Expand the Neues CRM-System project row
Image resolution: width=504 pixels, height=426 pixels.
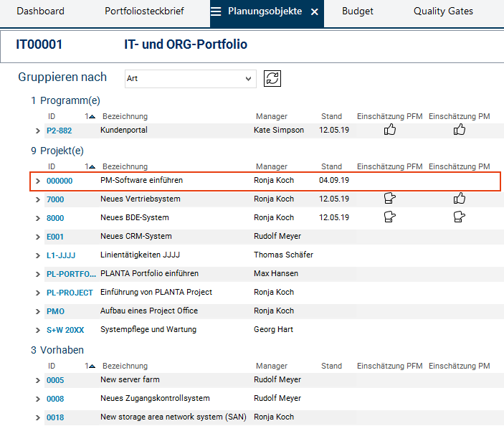pyautogui.click(x=38, y=237)
